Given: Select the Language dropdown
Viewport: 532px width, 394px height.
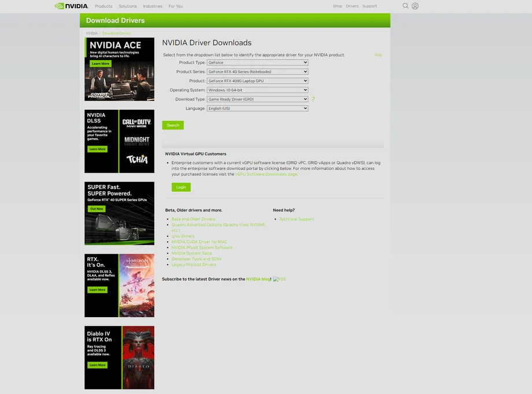Looking at the screenshot, I should [x=257, y=109].
